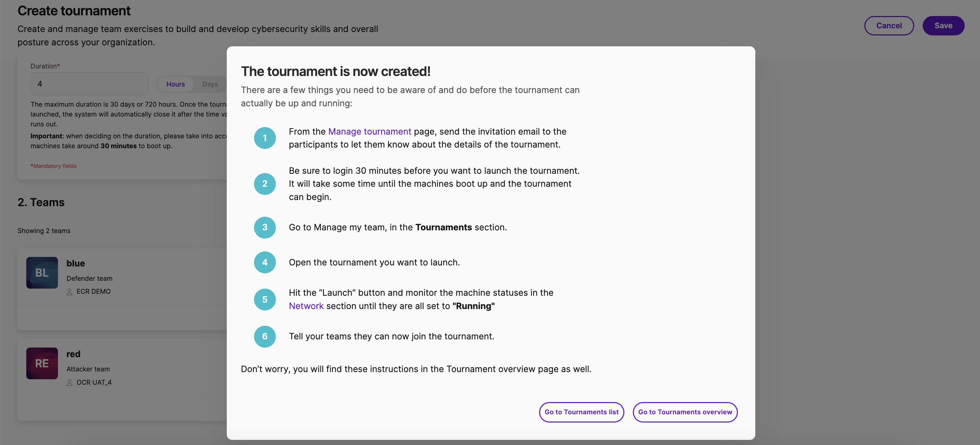Screen dimensions: 980x445
Task: Select the Attacker team label
Action: 88,369
